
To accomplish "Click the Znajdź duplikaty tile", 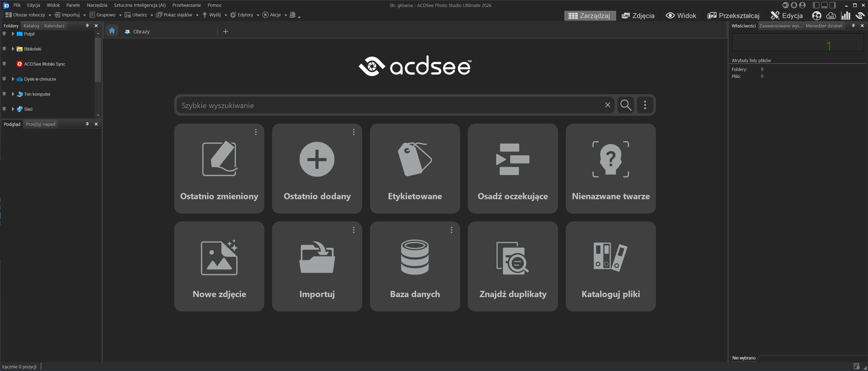I will 512,266.
